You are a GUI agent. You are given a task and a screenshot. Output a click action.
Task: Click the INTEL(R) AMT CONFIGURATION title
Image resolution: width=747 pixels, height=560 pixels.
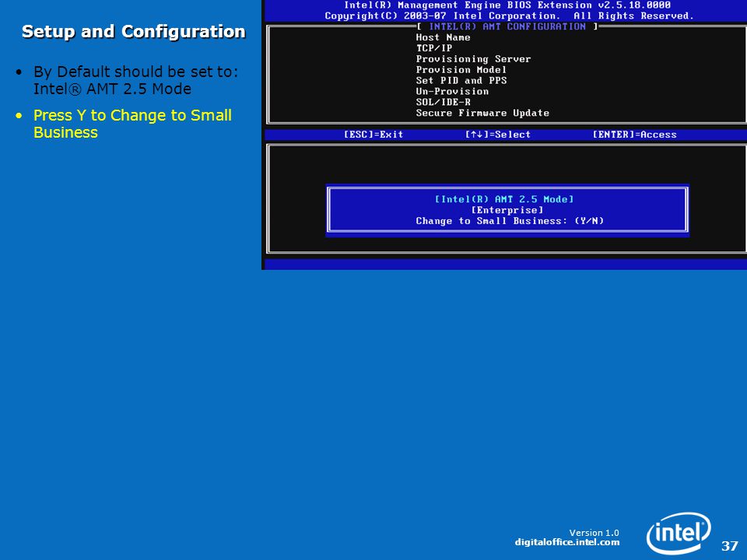pyautogui.click(x=507, y=26)
